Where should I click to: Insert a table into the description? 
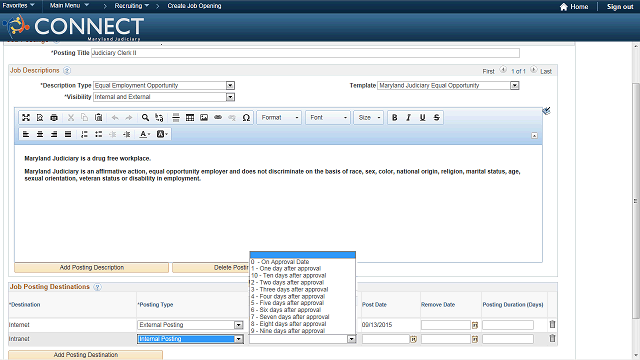click(x=190, y=118)
